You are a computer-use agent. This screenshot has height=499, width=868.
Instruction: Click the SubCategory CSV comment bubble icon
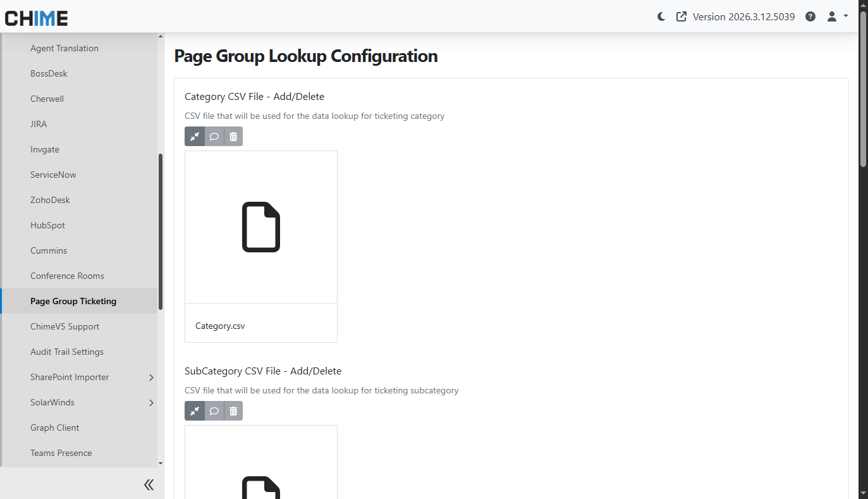click(x=214, y=411)
